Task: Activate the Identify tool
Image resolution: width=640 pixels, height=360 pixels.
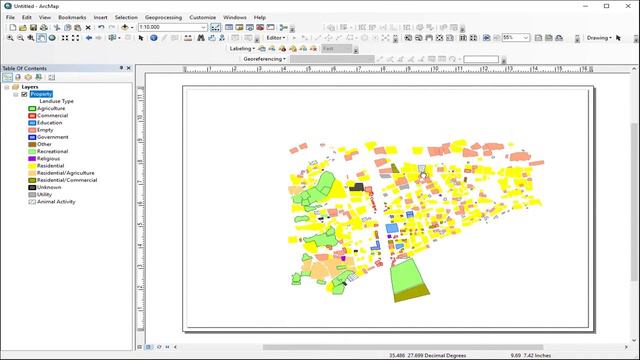Action: (153, 38)
